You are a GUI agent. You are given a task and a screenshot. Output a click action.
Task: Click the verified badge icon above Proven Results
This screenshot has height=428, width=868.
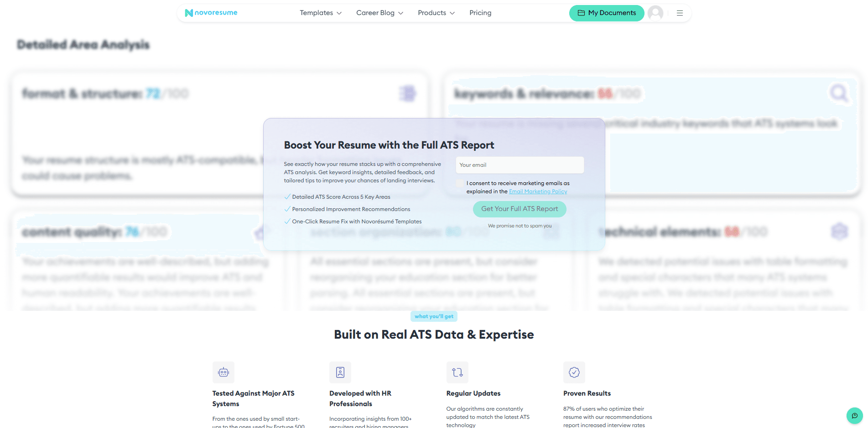point(574,372)
